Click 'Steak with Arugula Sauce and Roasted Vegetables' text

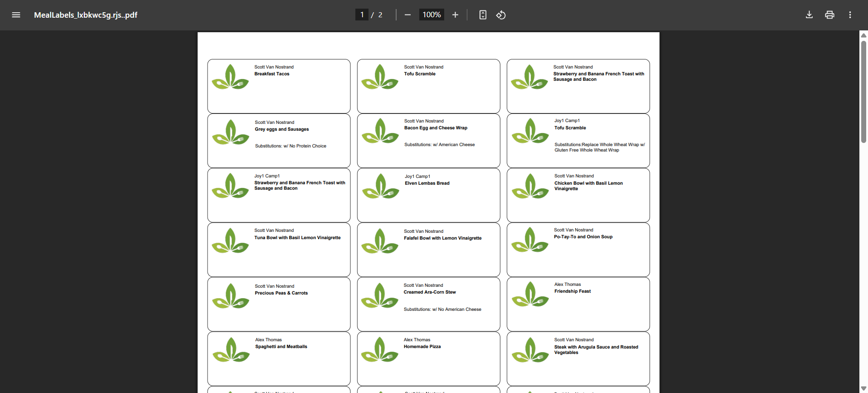[596, 350]
